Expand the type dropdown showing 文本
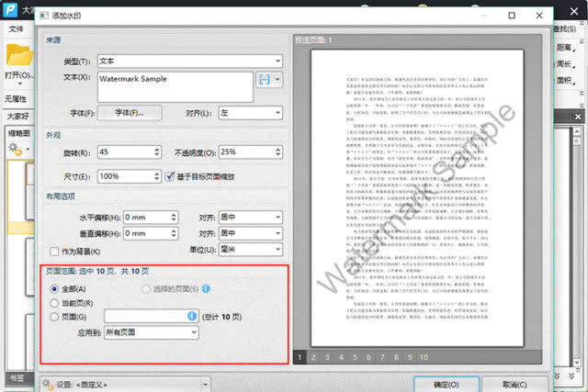 coord(190,61)
